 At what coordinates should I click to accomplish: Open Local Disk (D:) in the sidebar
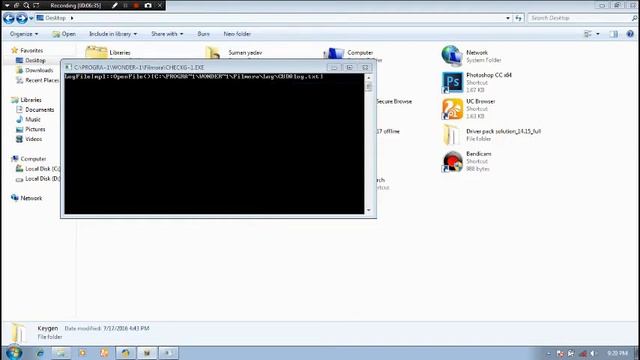point(42,179)
